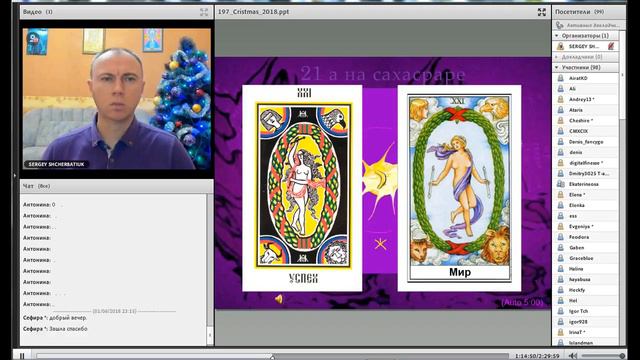The width and height of the screenshot is (640, 360).
Task: Click the Видео pod title
Action: (38, 12)
